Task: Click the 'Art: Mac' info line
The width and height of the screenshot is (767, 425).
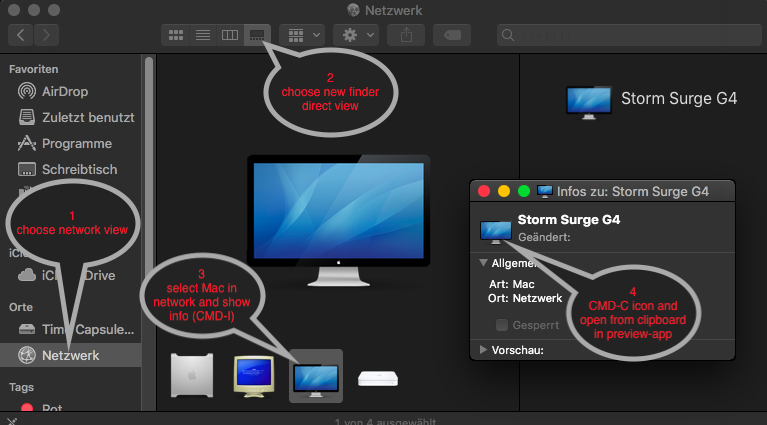Action: 512,284
